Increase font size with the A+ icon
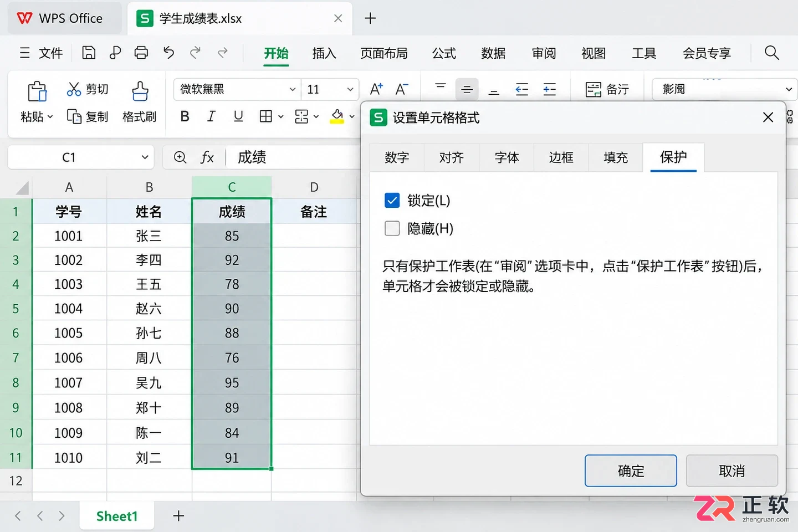The image size is (798, 532). [x=376, y=89]
